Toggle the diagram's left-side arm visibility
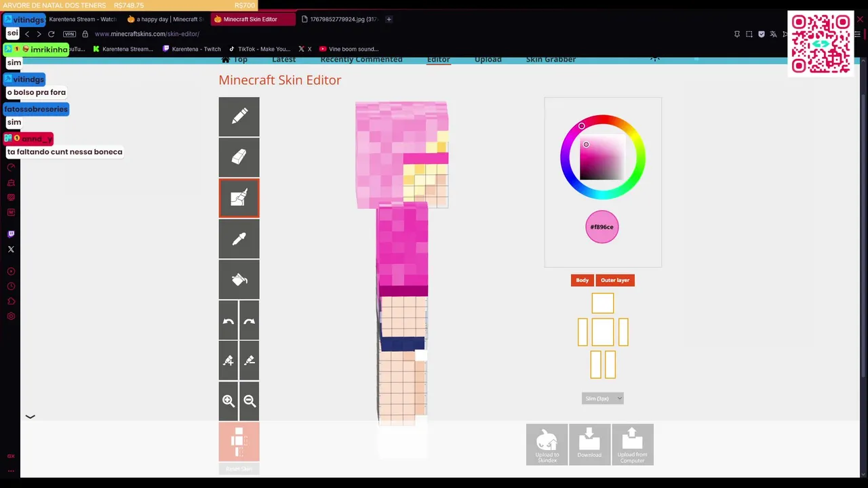Image resolution: width=868 pixels, height=488 pixels. pos(583,332)
